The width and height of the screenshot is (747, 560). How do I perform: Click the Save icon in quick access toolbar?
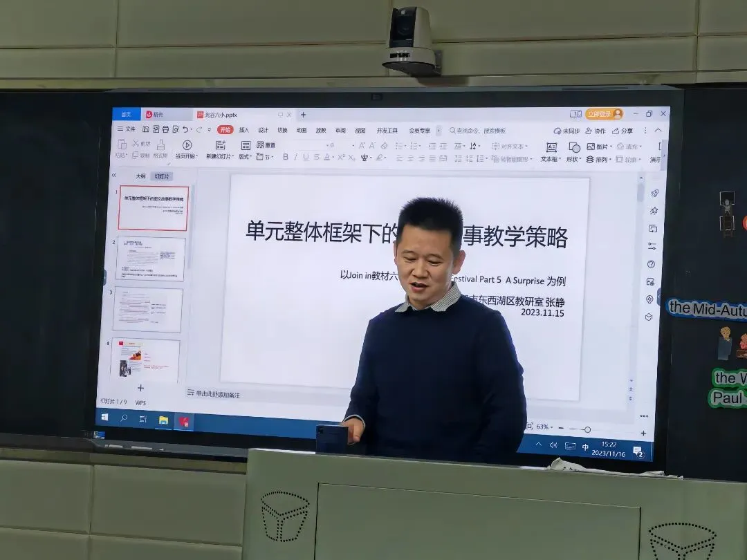(x=146, y=129)
